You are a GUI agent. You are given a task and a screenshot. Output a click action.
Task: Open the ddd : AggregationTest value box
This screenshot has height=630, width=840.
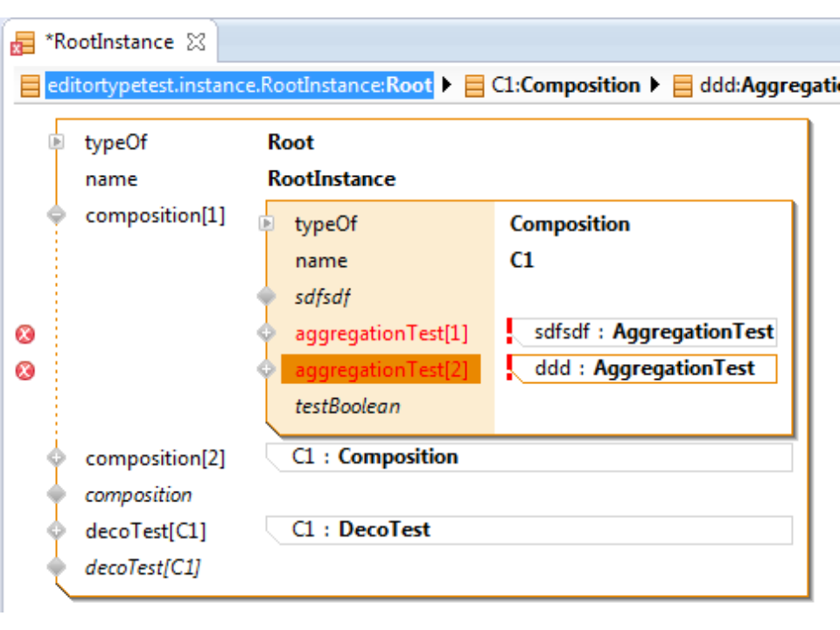coord(645,369)
